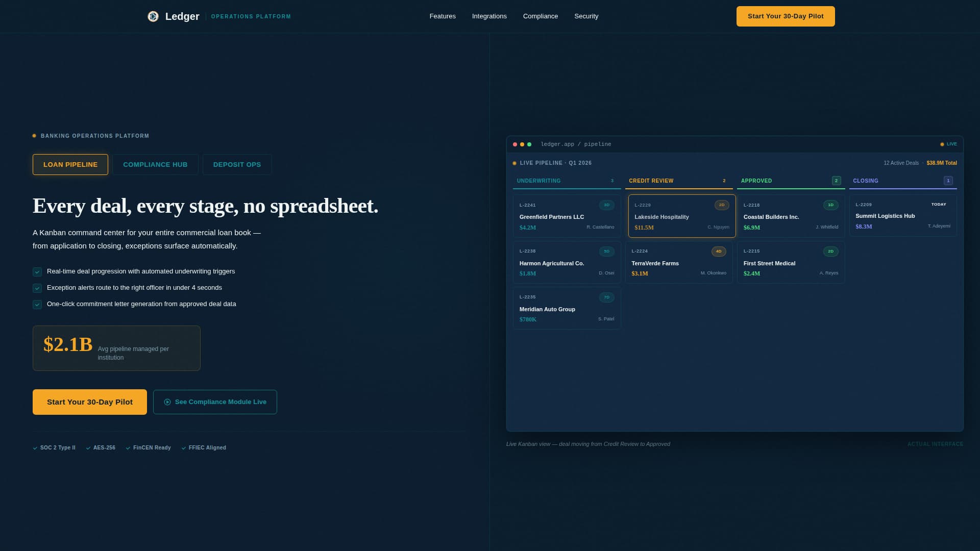Open the Greenfield Partners LLC deal card
Screen dimensions: 980x551
click(x=567, y=216)
